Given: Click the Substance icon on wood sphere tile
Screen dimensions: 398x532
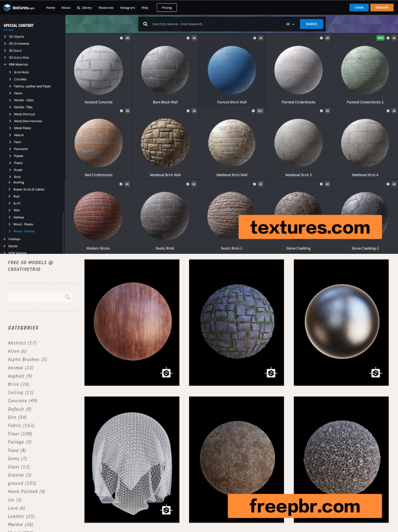Looking at the screenshot, I should pyautogui.click(x=166, y=373).
